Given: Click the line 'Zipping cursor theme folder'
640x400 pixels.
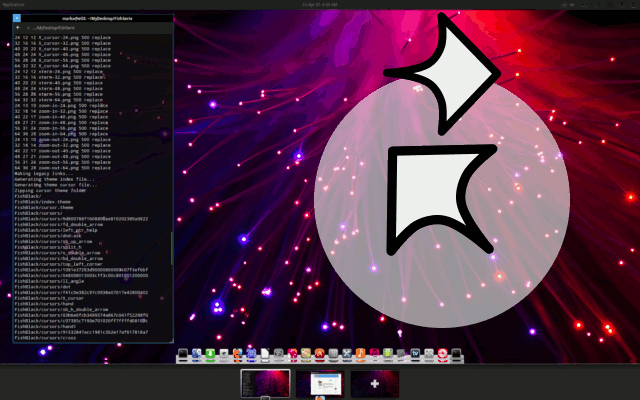Looking at the screenshot, I should pos(51,191).
